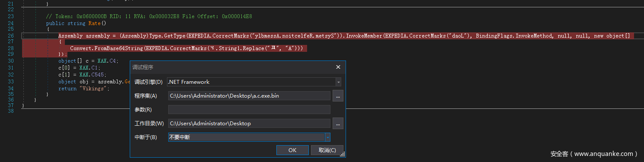Open the 中断于 不要中断 dropdown

coord(327,137)
